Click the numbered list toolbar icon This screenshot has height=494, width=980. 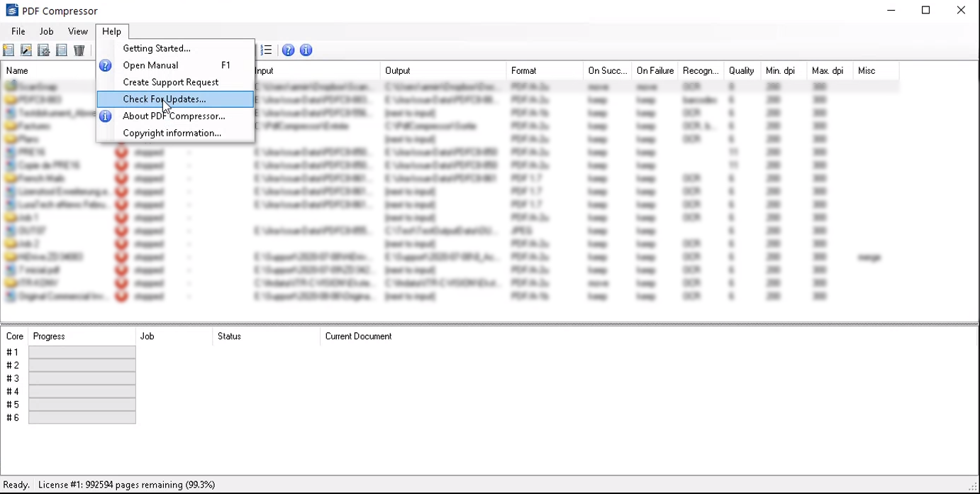pyautogui.click(x=267, y=50)
